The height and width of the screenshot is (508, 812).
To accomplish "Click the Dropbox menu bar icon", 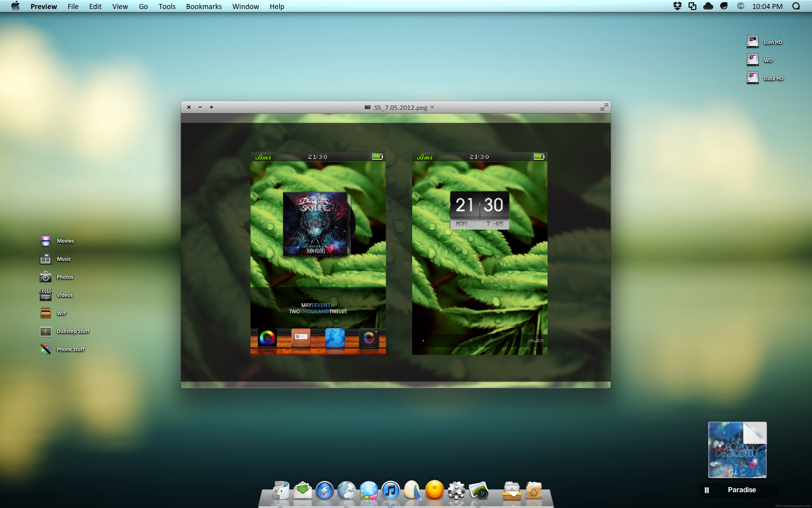I will (x=677, y=6).
